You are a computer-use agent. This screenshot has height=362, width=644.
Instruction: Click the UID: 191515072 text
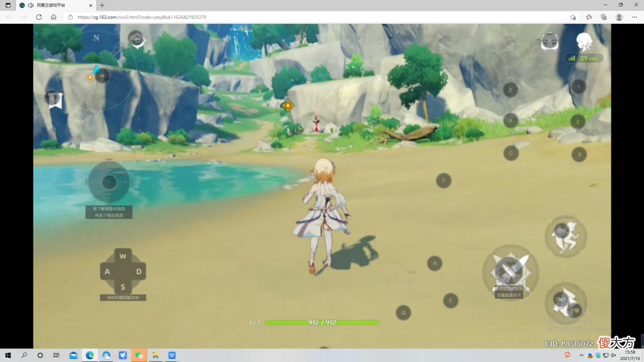pos(569,344)
